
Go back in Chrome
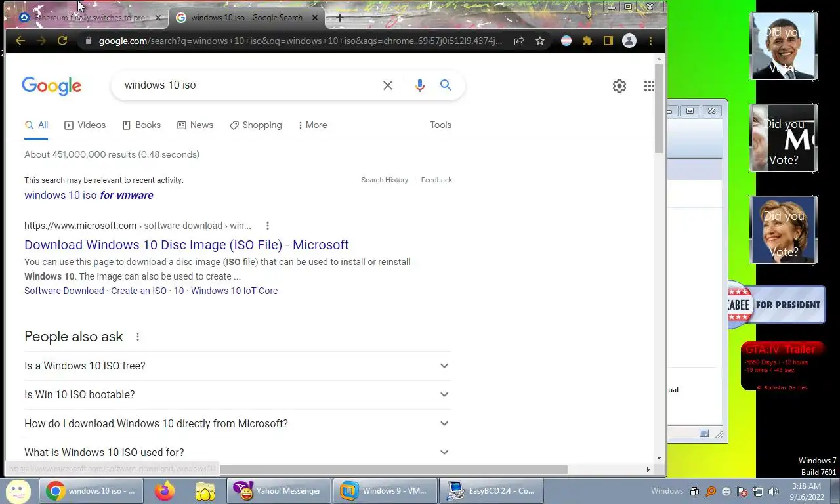click(x=20, y=41)
